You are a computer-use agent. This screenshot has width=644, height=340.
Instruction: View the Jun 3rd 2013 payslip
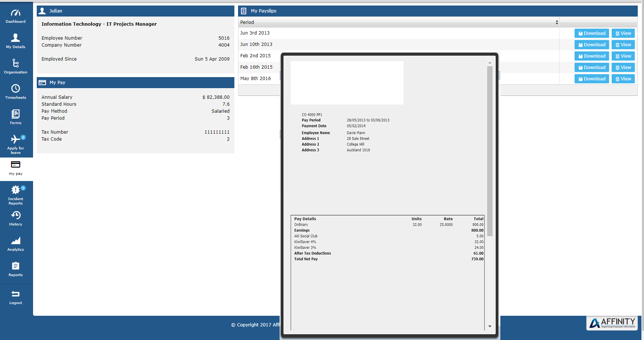[623, 33]
